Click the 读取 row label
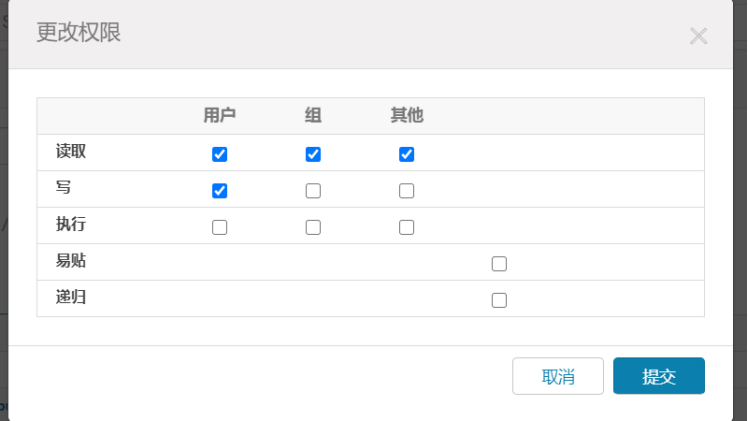 point(71,152)
